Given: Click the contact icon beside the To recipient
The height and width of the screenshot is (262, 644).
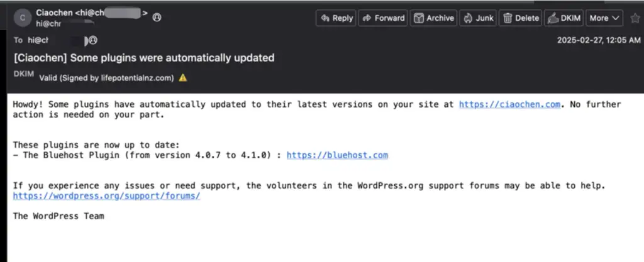Looking at the screenshot, I should 93,40.
